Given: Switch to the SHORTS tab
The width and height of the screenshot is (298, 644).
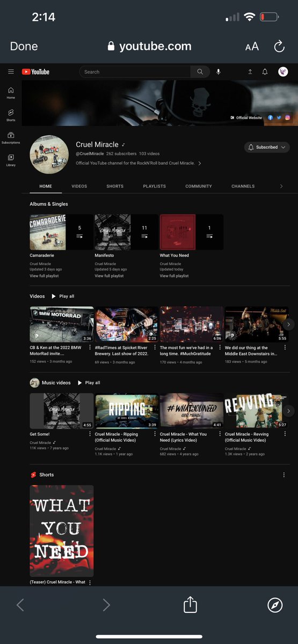Looking at the screenshot, I should [115, 186].
